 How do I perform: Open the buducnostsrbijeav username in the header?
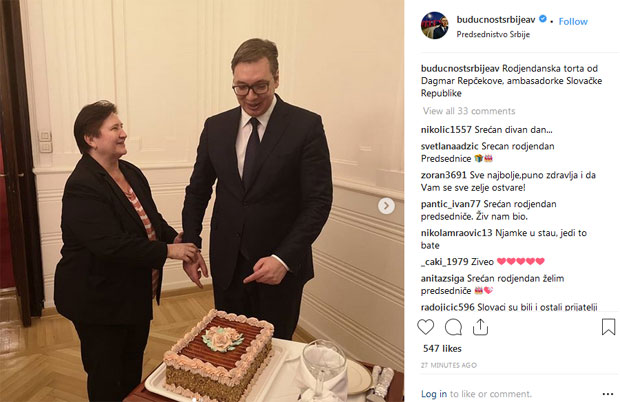coord(496,19)
